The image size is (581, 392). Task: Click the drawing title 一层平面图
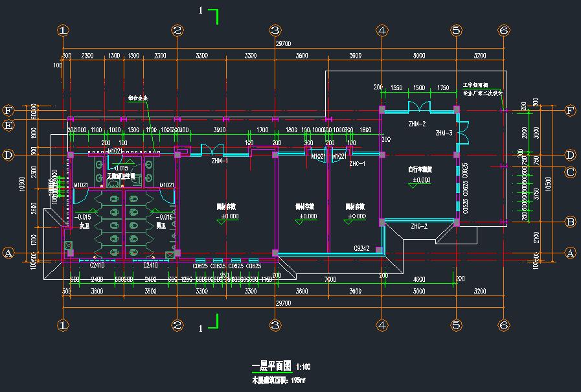[x=271, y=367]
